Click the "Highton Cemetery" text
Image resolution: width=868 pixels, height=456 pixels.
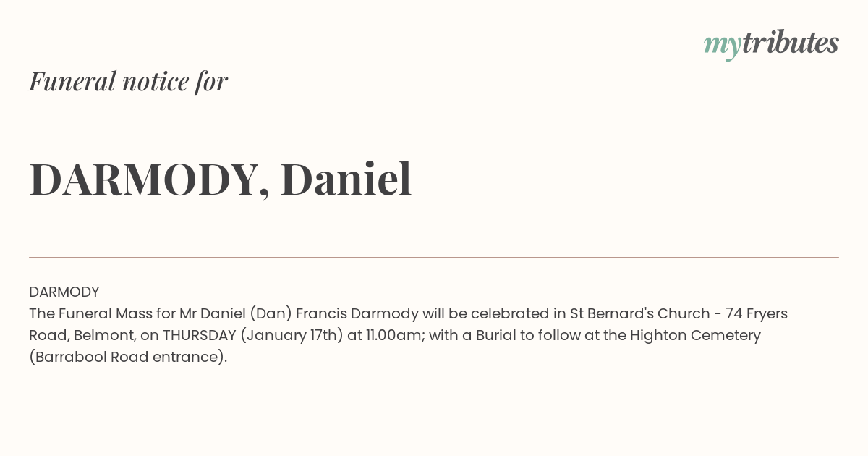coord(695,335)
